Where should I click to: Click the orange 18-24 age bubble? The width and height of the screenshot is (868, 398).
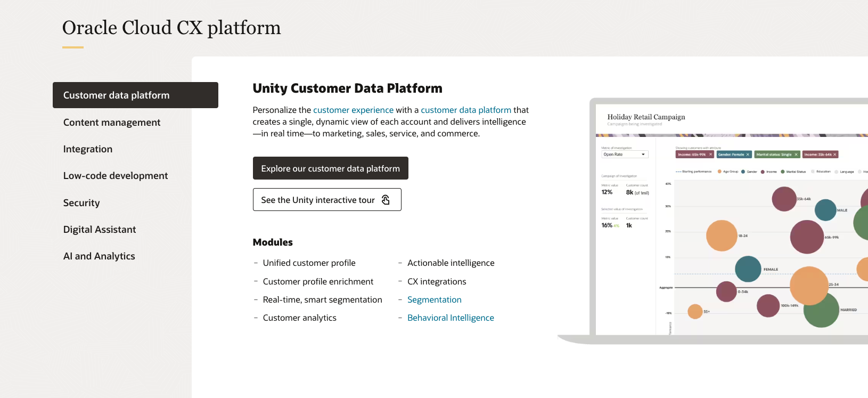click(722, 235)
